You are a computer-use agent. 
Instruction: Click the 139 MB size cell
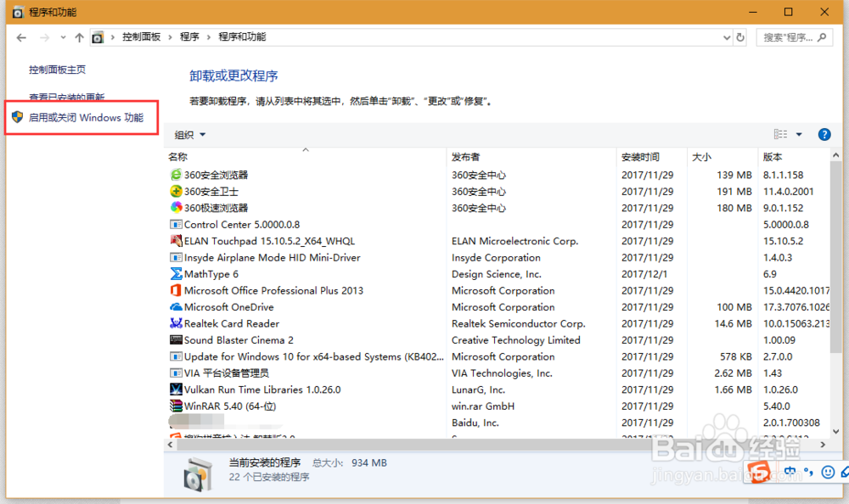point(734,175)
